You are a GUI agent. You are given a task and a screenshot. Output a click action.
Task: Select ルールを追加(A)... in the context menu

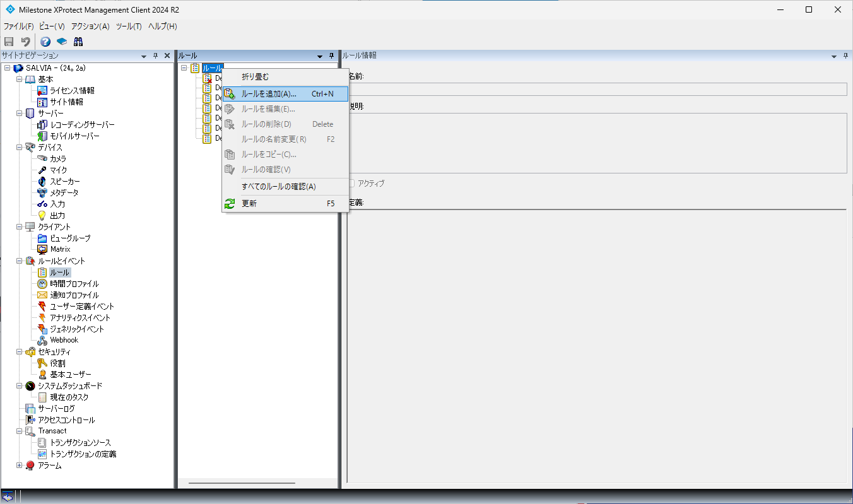coord(269,94)
